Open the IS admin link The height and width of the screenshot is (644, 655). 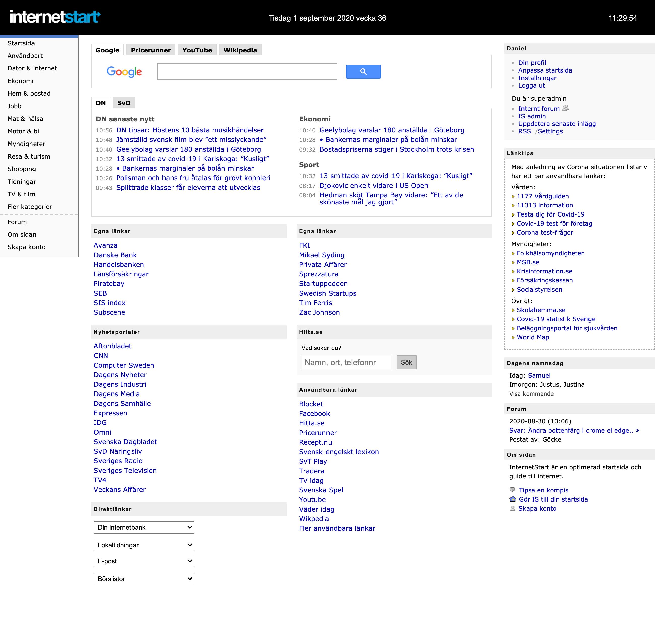click(x=532, y=116)
